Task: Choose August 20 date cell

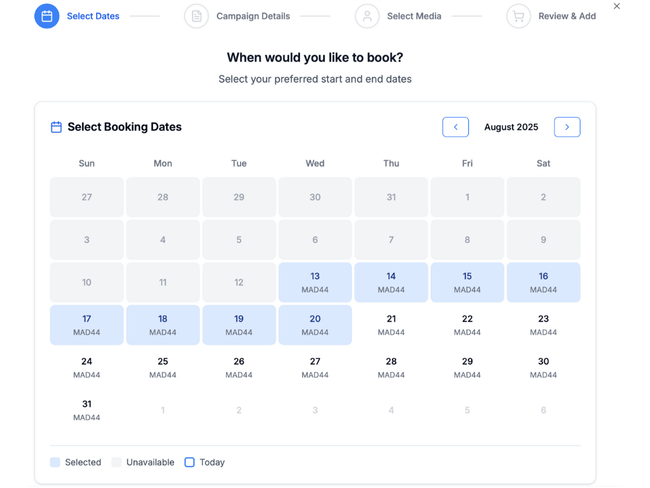Action: [x=315, y=325]
